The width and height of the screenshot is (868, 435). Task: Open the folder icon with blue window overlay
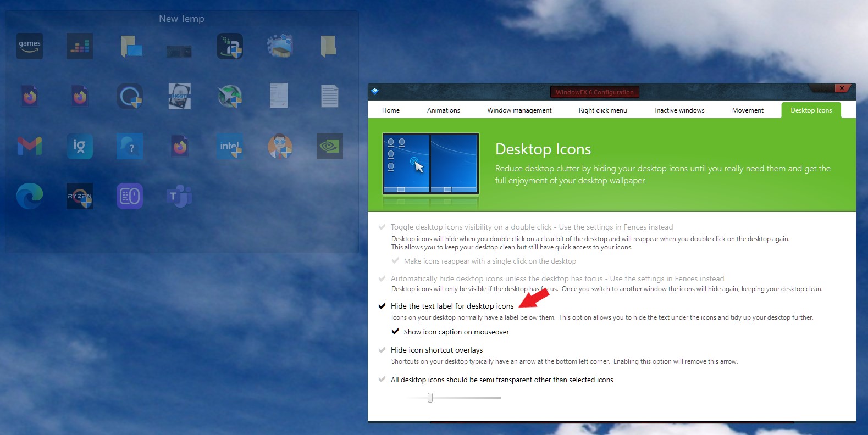[130, 47]
